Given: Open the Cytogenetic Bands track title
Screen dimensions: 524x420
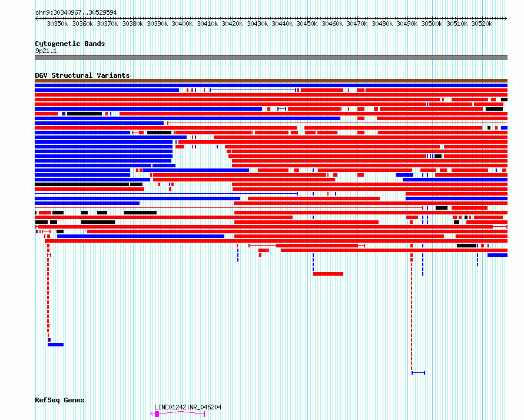Looking at the screenshot, I should click(x=70, y=44).
